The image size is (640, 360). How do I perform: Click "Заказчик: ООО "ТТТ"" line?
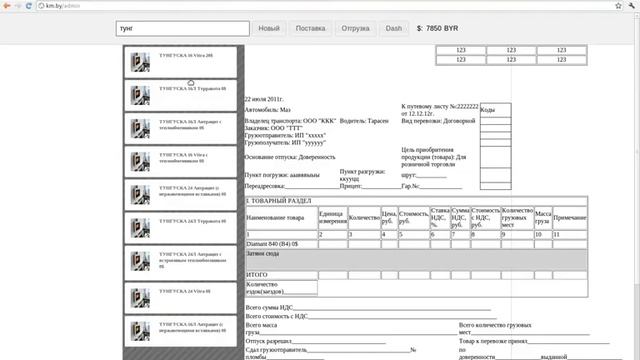coord(273,128)
